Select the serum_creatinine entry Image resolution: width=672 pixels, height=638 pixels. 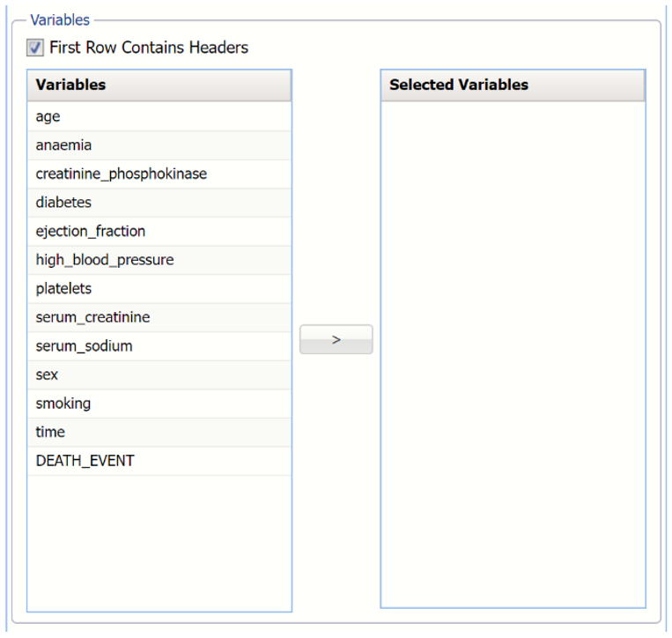[92, 317]
